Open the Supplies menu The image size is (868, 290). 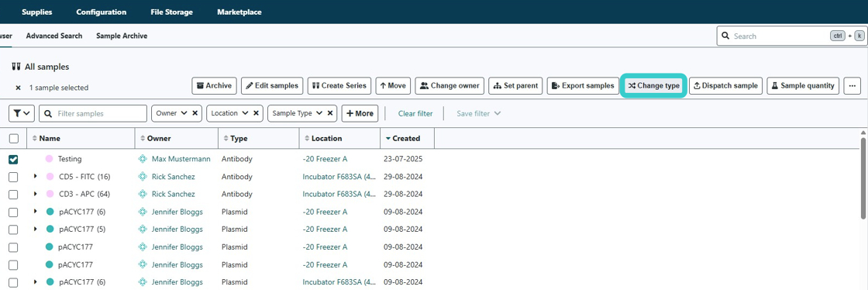[x=36, y=12]
